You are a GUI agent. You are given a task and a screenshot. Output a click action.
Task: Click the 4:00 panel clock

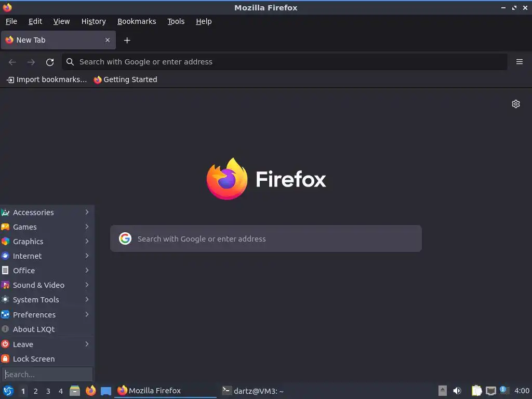coord(522,391)
